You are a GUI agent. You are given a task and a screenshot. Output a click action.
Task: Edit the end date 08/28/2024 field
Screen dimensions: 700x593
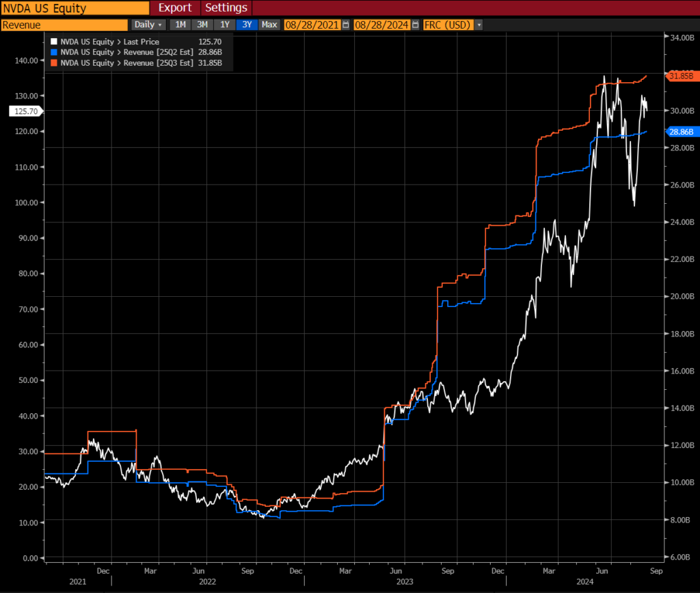381,25
